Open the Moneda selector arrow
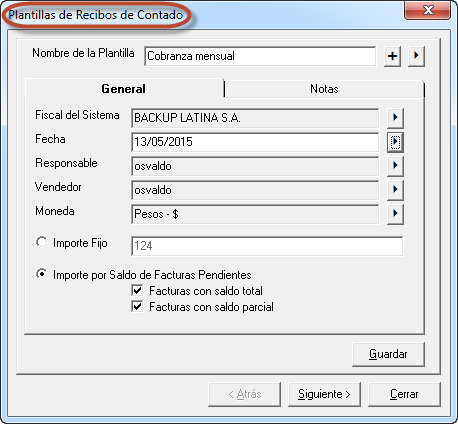Viewport: 458px width, 424px height. pyautogui.click(x=395, y=214)
